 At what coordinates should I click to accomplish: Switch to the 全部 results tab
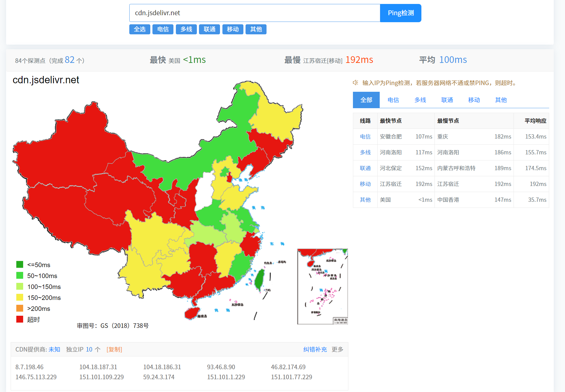click(x=366, y=100)
